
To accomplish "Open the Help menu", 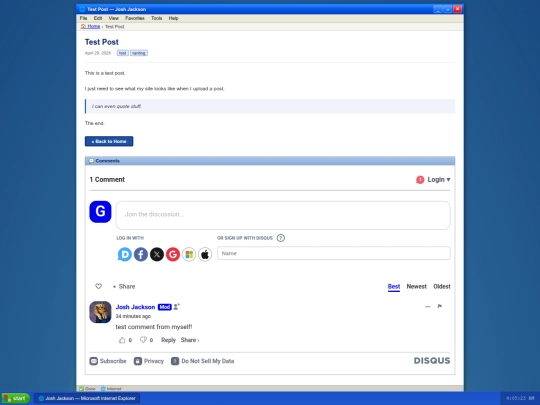I will [173, 18].
